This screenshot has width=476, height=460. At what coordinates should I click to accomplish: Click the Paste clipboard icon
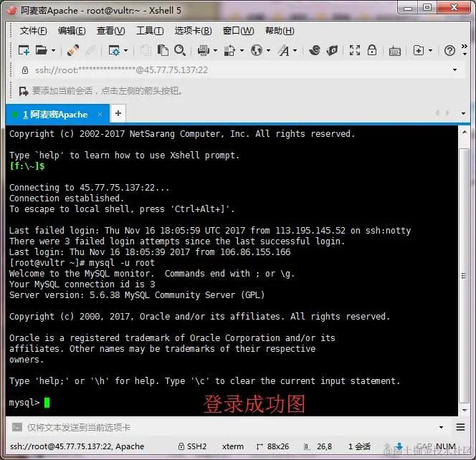[x=163, y=50]
